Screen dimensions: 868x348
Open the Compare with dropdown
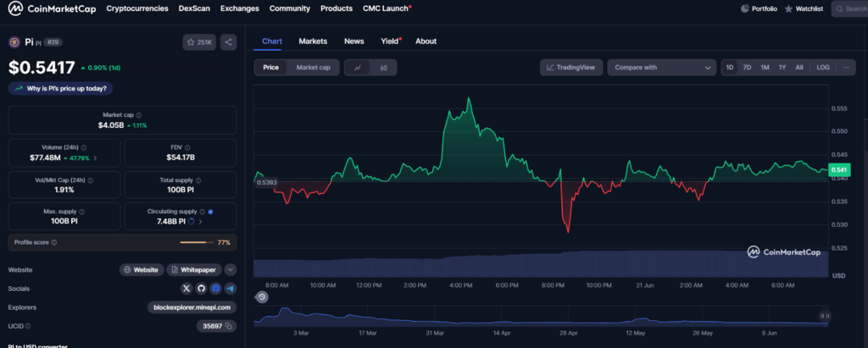661,68
